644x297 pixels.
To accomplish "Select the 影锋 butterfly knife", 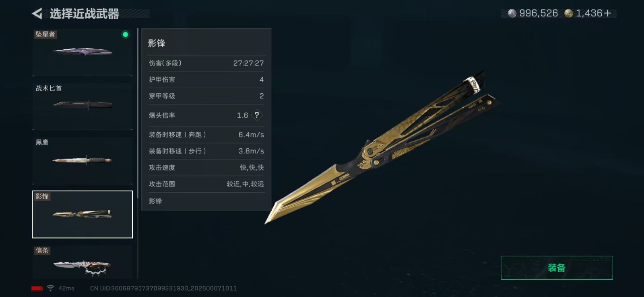I will pyautogui.click(x=83, y=214).
